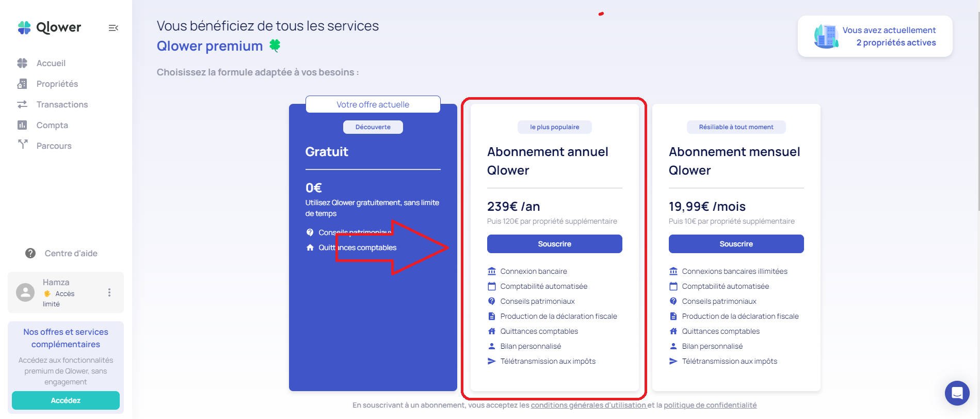Screen dimensions: 980x419
Task: Click annual plan Télétransmission send arrow icon
Action: (x=492, y=361)
